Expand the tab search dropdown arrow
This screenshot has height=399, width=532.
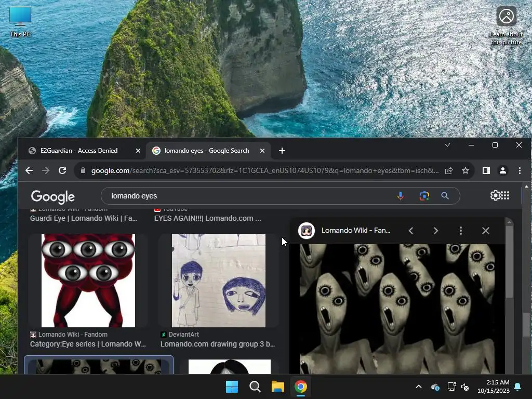coord(447,145)
